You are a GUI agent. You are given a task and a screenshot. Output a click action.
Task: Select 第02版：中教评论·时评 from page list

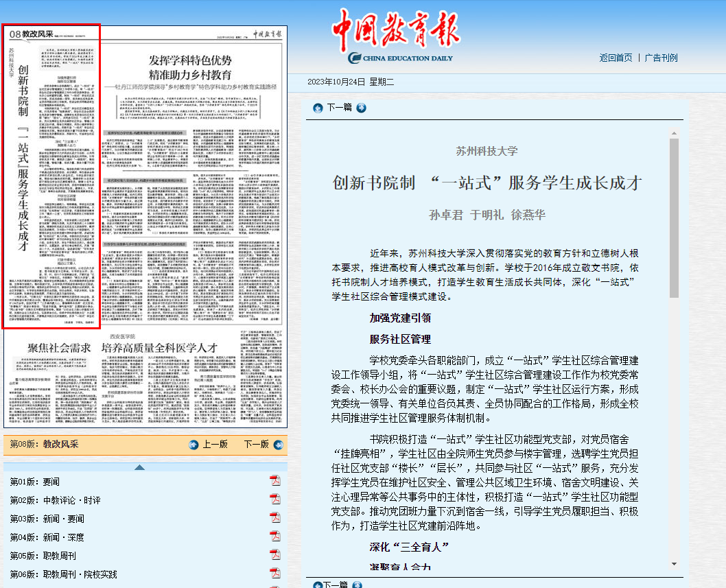point(55,500)
